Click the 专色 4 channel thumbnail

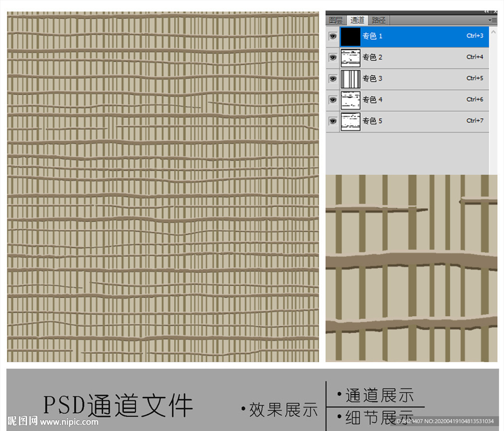tap(350, 100)
